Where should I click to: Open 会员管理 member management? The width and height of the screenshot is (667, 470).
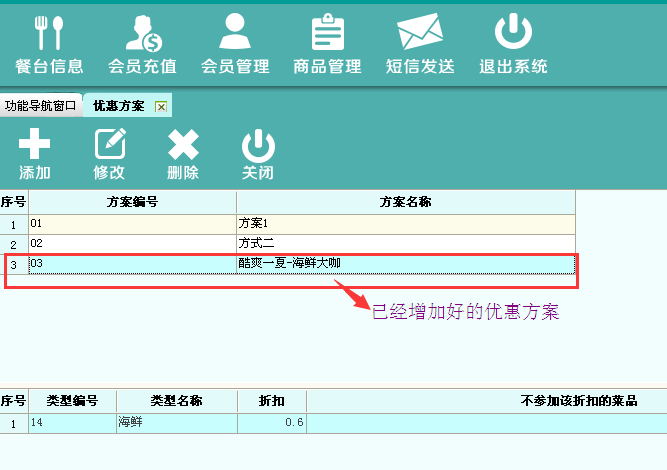[235, 45]
